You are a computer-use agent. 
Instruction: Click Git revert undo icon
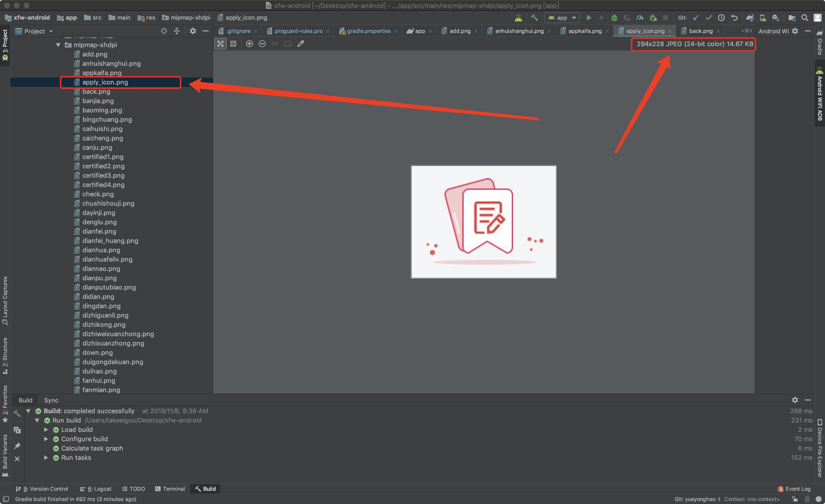[734, 18]
